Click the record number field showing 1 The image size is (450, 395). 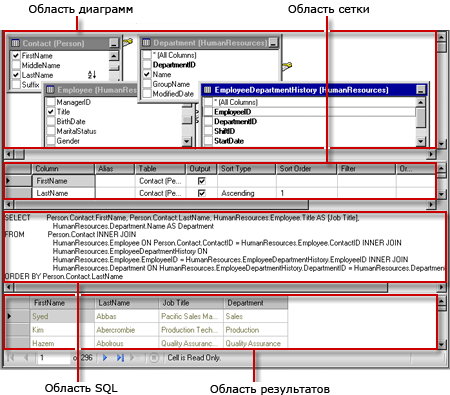pyautogui.click(x=53, y=358)
